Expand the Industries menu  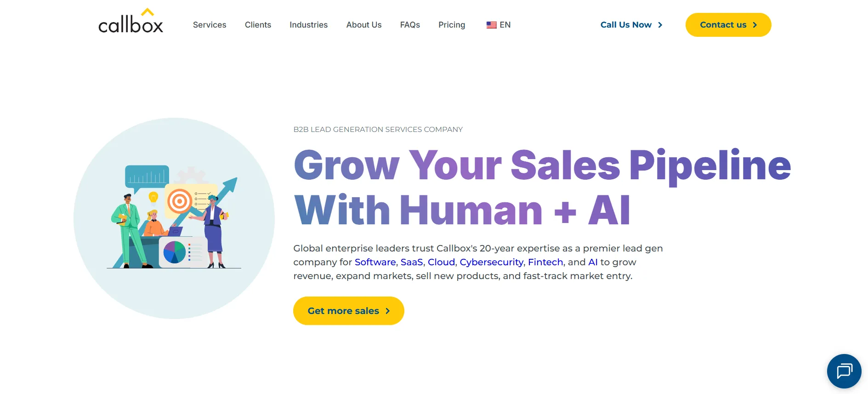(x=308, y=25)
